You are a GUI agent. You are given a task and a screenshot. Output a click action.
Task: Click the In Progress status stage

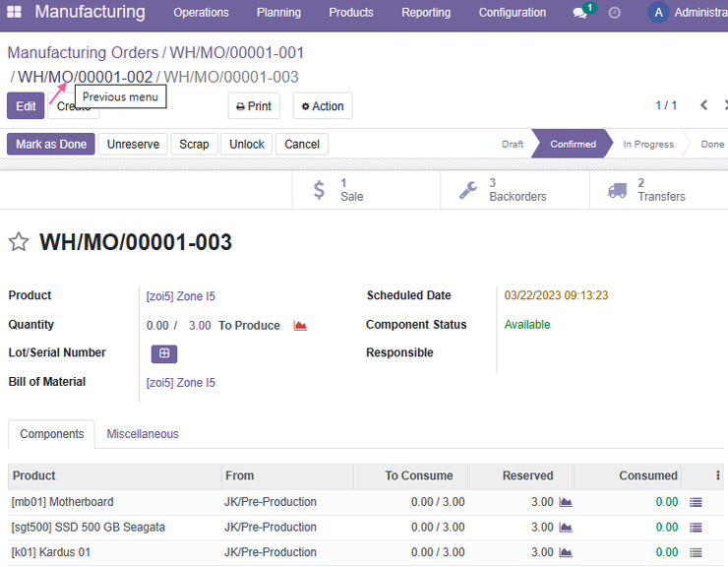click(648, 144)
